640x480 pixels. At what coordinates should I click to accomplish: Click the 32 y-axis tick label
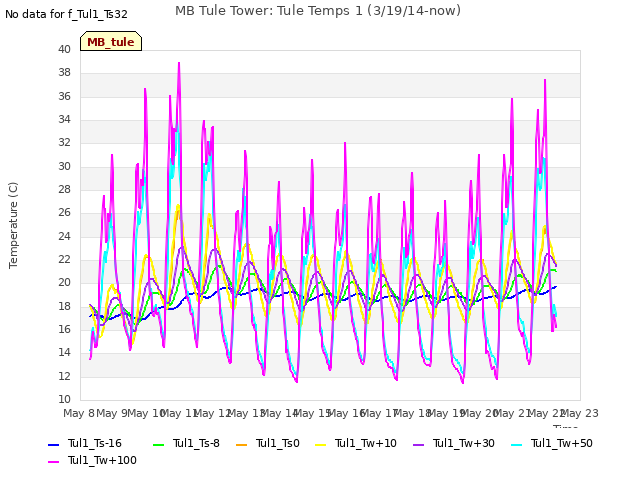(64, 143)
